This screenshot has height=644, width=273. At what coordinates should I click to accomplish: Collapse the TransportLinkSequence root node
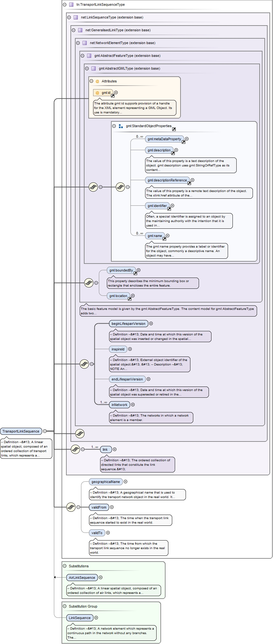pyautogui.click(x=45, y=431)
